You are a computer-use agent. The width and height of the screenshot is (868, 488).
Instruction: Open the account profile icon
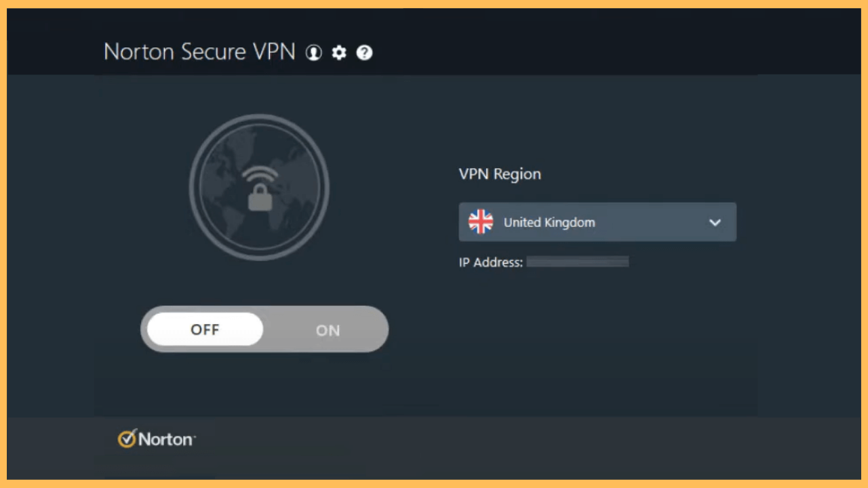coord(313,53)
